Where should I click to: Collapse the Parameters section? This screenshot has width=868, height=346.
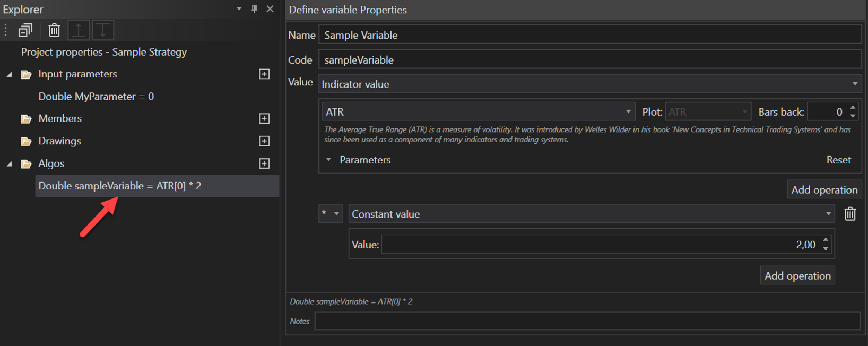(328, 160)
